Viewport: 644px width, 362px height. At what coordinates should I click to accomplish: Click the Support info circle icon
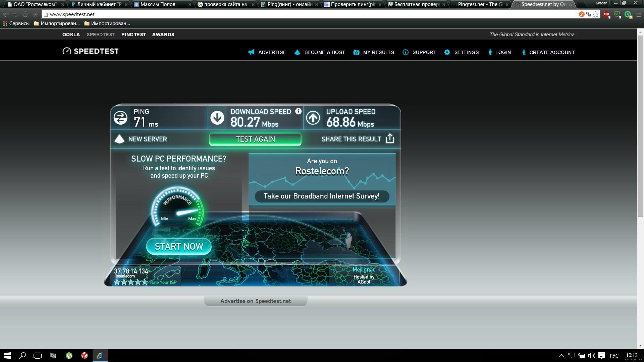click(x=406, y=52)
